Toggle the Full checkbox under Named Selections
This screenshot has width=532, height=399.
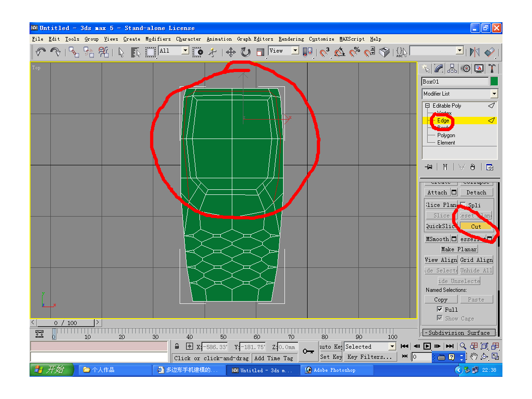point(440,309)
